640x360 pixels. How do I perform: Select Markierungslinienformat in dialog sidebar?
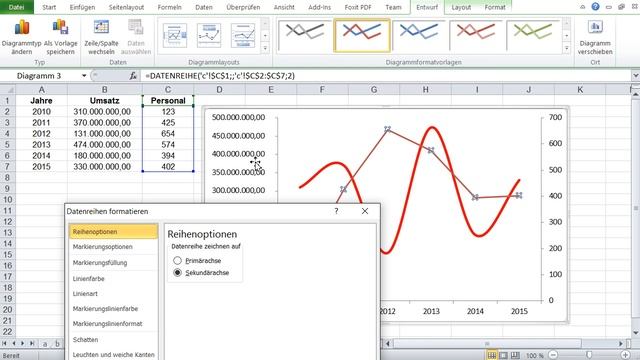click(x=113, y=323)
